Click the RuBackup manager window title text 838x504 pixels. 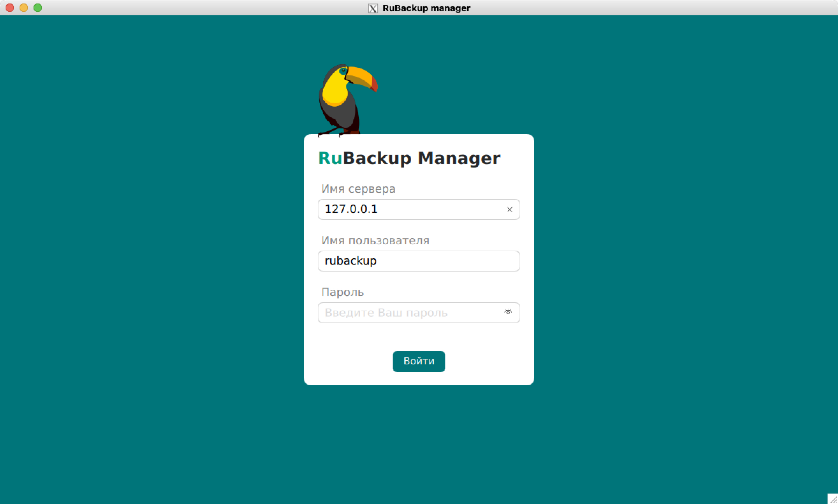click(426, 8)
